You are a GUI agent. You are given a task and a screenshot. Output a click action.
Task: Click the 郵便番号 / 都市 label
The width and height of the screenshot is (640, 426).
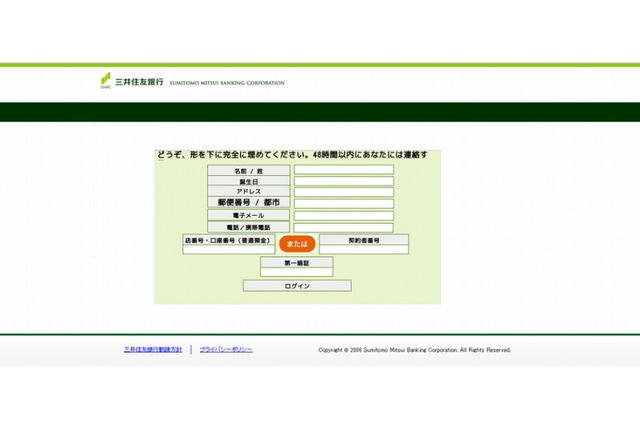pyautogui.click(x=249, y=202)
